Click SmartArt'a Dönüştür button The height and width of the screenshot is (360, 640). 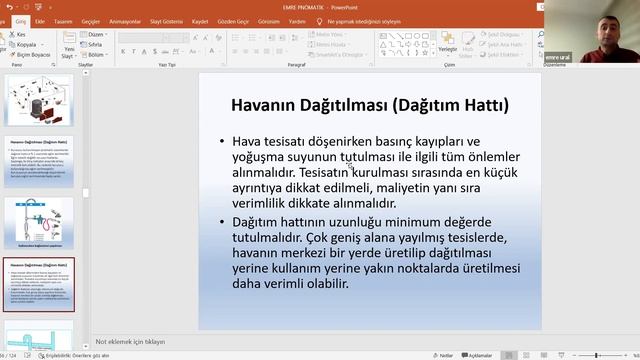coord(338,55)
